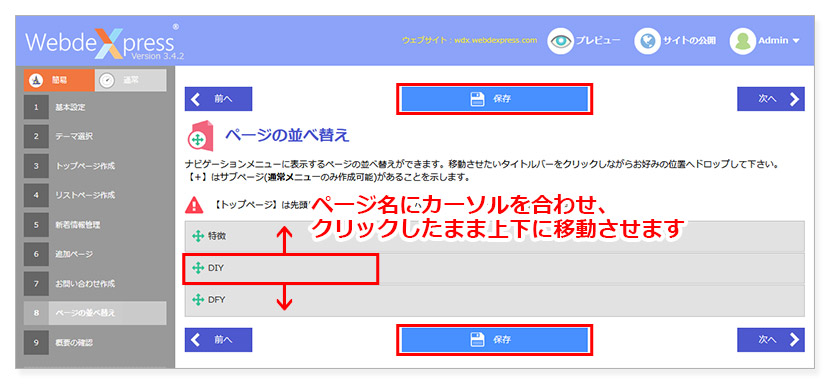Click bottom 前へ previous button
The width and height of the screenshot is (830, 384).
point(218,340)
